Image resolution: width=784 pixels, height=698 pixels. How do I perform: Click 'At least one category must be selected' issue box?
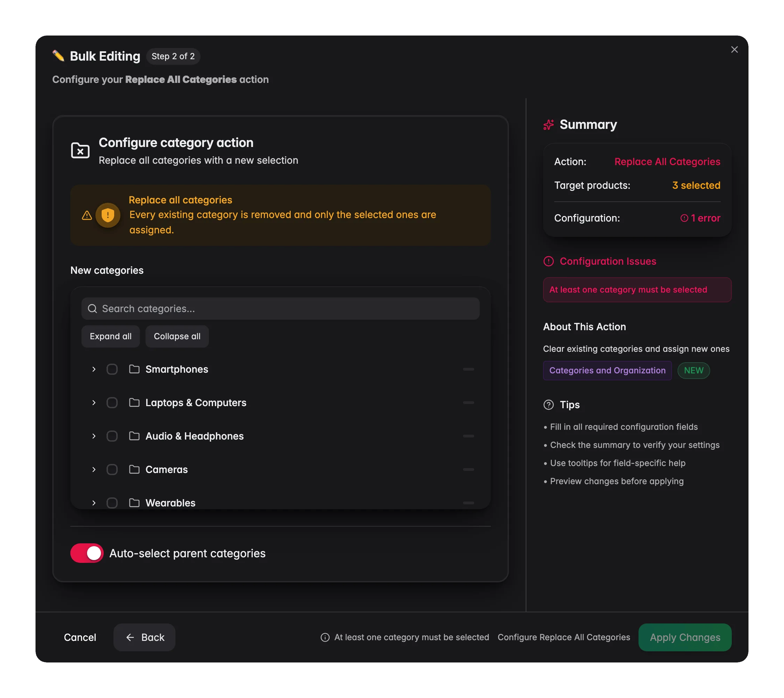(x=637, y=290)
